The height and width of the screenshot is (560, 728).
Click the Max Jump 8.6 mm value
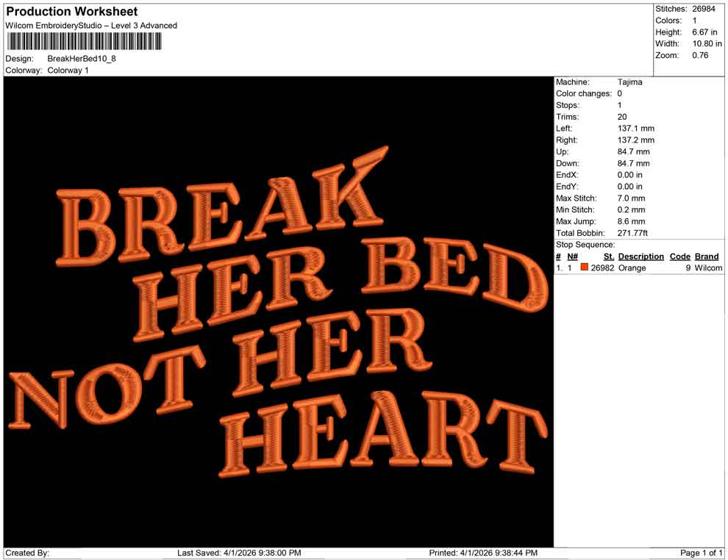pos(630,221)
